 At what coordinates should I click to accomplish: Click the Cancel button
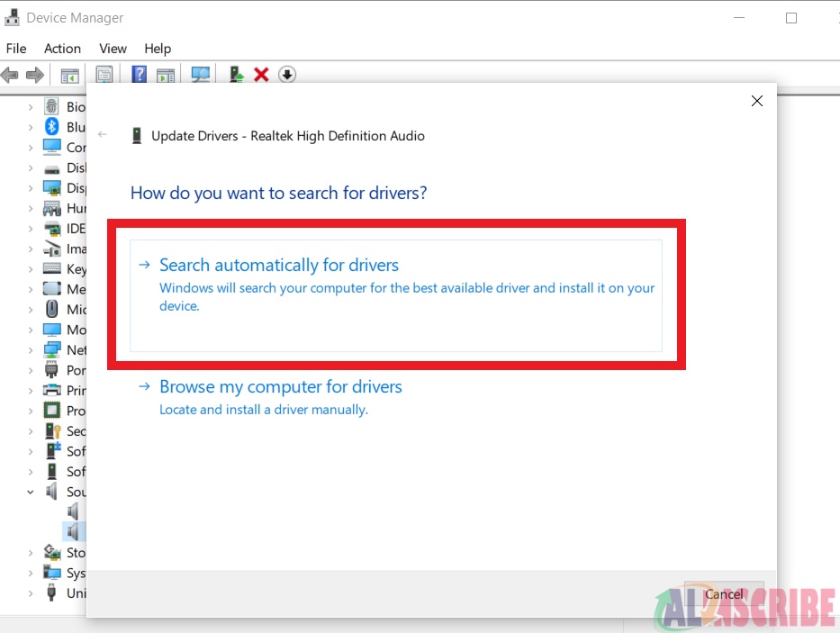coord(724,594)
